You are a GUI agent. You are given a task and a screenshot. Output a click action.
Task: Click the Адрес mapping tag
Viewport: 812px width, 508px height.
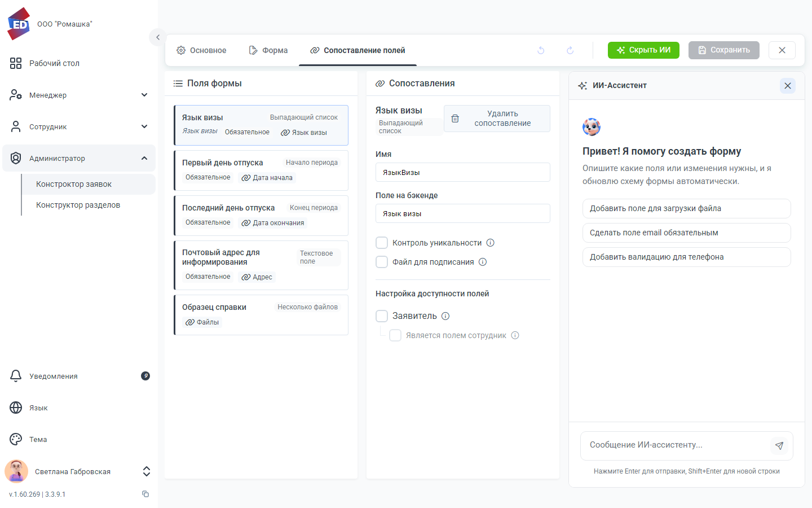257,277
